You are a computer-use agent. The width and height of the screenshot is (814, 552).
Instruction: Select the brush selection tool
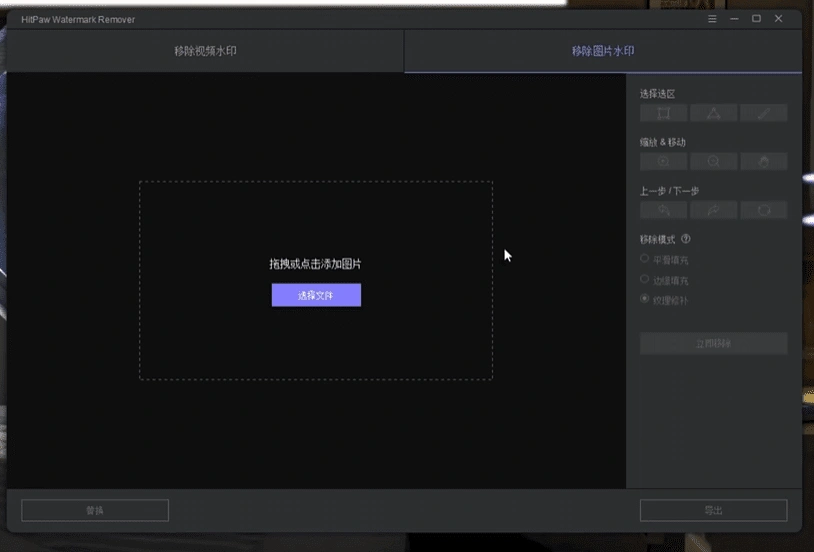pos(763,113)
